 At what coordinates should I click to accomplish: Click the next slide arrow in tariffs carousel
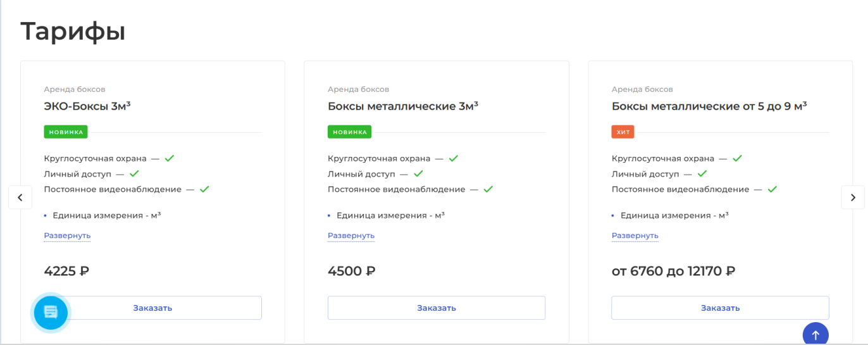(x=852, y=198)
